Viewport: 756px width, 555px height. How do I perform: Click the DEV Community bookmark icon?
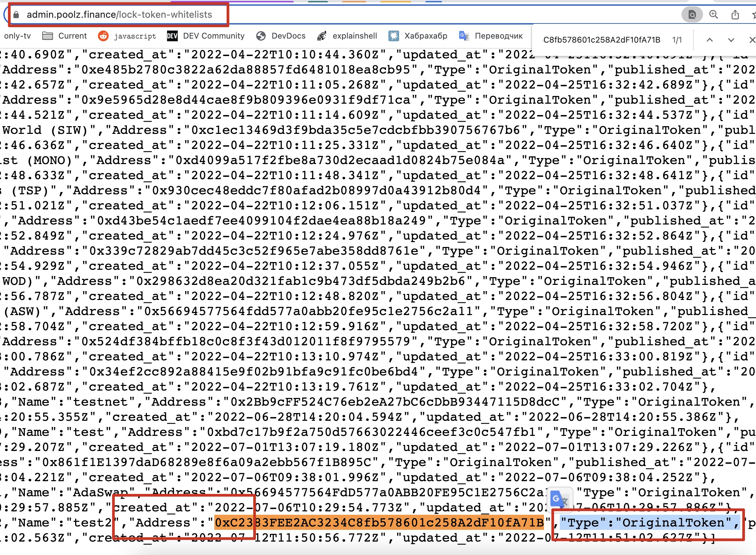pyautogui.click(x=172, y=36)
